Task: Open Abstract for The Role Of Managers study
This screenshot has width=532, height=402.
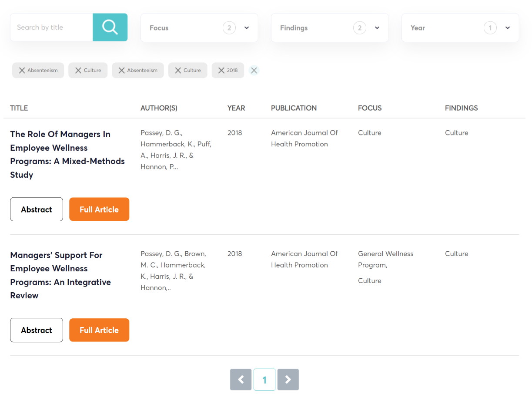Action: 37,209
